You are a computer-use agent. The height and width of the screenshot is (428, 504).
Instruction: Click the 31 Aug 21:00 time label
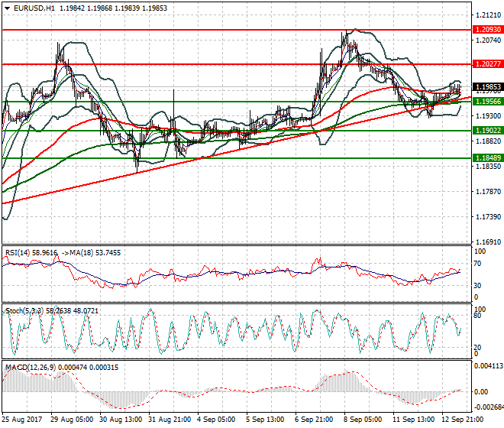point(169,419)
